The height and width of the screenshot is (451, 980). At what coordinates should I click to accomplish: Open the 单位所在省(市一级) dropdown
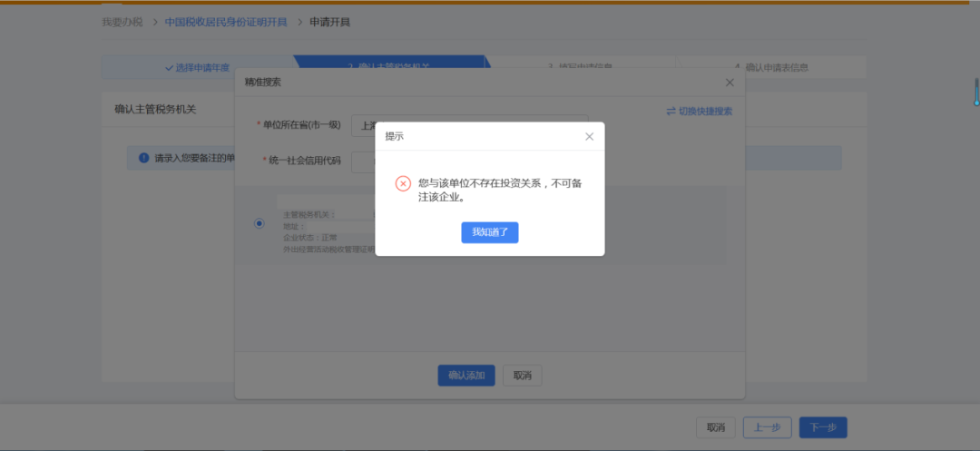pyautogui.click(x=363, y=125)
